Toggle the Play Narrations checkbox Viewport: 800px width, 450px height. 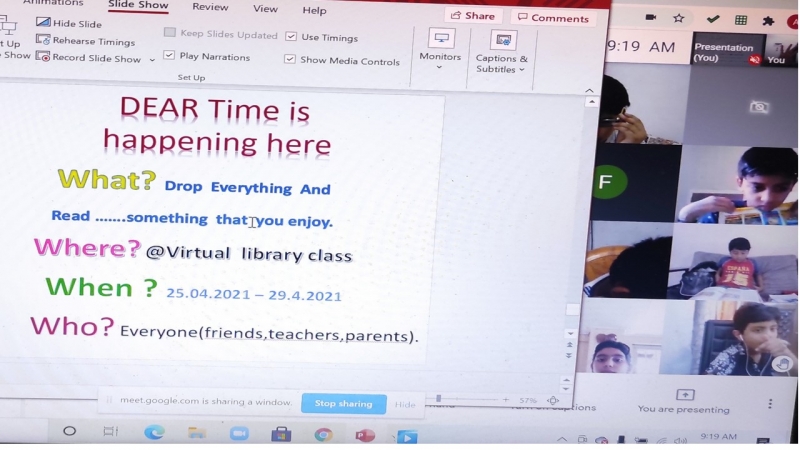[x=169, y=57]
